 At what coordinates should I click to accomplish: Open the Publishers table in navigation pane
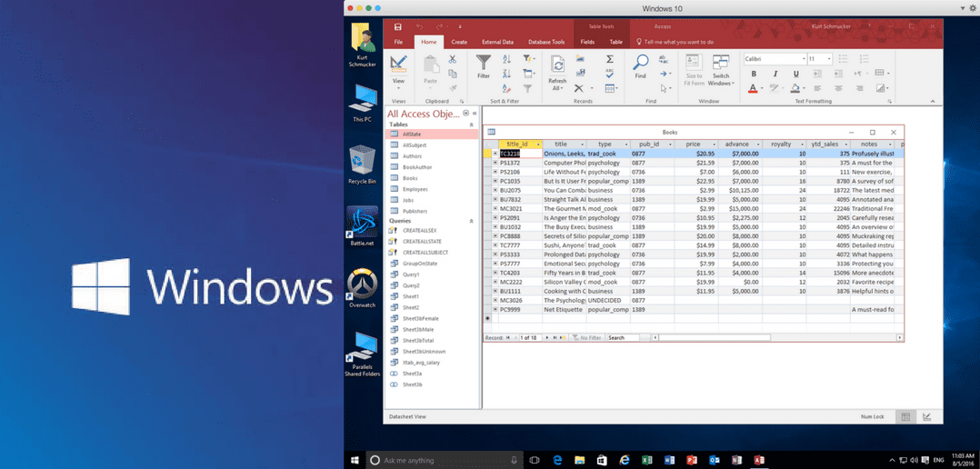point(415,211)
